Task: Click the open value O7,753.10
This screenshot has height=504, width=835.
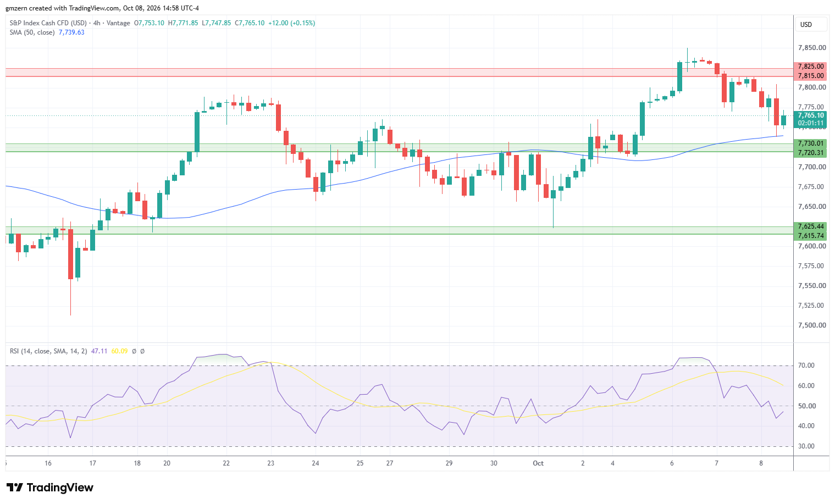Action: [149, 23]
